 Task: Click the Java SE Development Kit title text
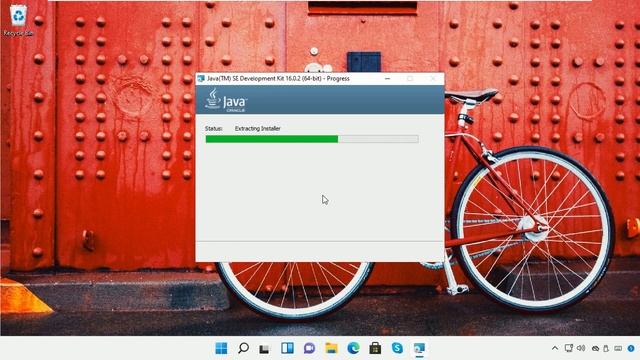click(278, 78)
